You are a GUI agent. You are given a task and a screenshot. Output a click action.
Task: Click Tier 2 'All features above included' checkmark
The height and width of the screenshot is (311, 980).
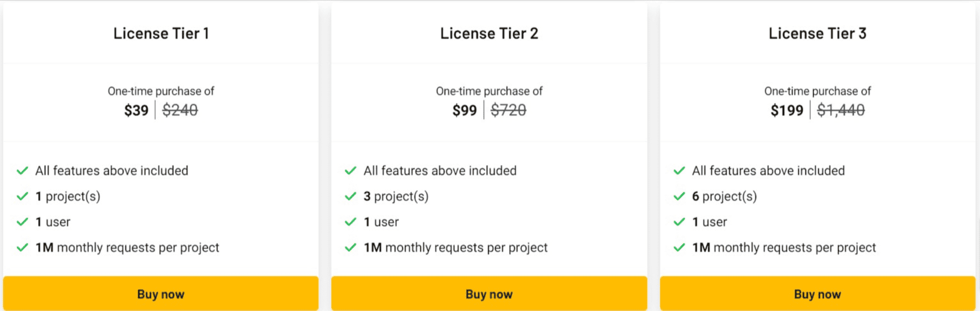point(351,170)
